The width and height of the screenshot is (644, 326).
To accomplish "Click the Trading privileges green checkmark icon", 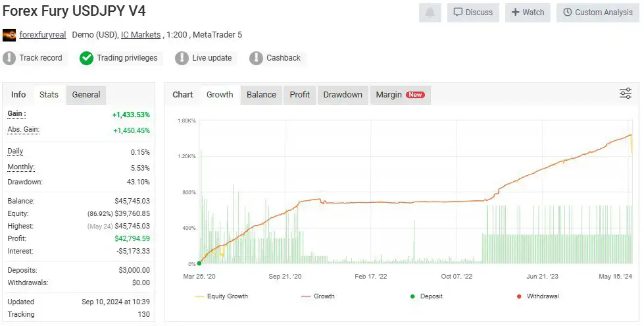I will coord(86,58).
